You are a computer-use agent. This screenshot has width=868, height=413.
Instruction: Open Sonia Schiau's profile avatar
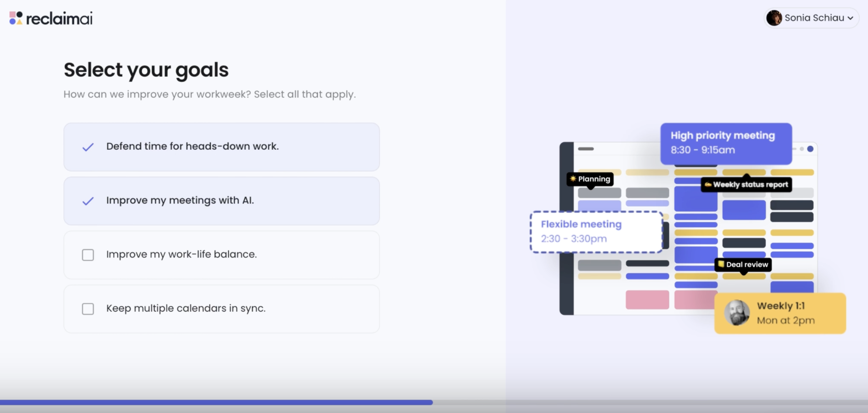pos(774,18)
